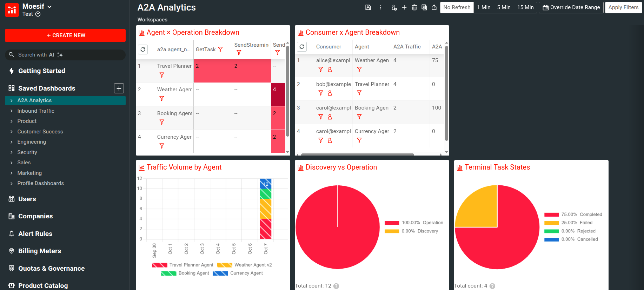Viewport: 644px width, 290px height.
Task: Expand the A2A Analytics dashboard folder
Action: (x=12, y=100)
